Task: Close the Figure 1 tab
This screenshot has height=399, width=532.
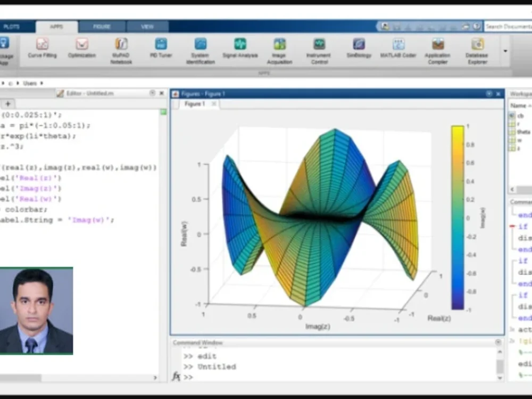Action: (x=214, y=104)
